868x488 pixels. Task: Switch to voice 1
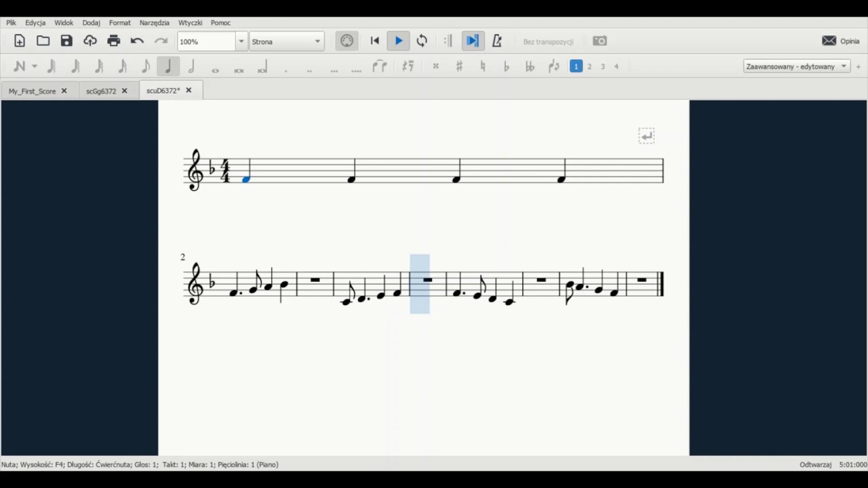[576, 66]
